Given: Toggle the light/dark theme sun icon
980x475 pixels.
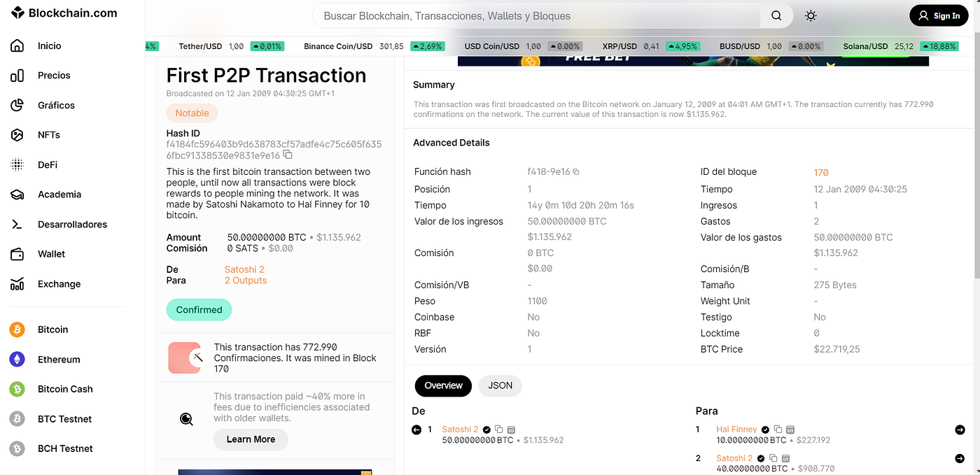Looking at the screenshot, I should coord(811,15).
